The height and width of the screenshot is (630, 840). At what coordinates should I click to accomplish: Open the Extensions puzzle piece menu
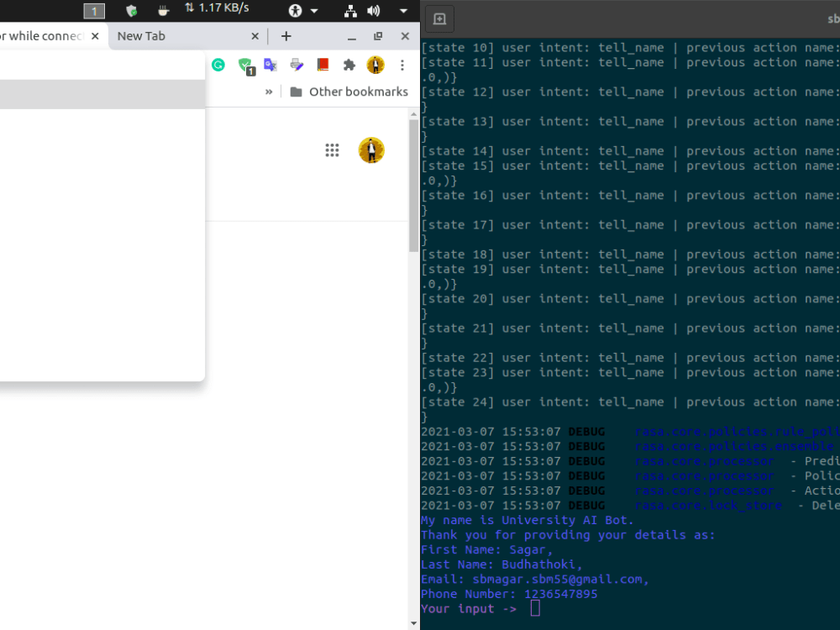coord(349,65)
